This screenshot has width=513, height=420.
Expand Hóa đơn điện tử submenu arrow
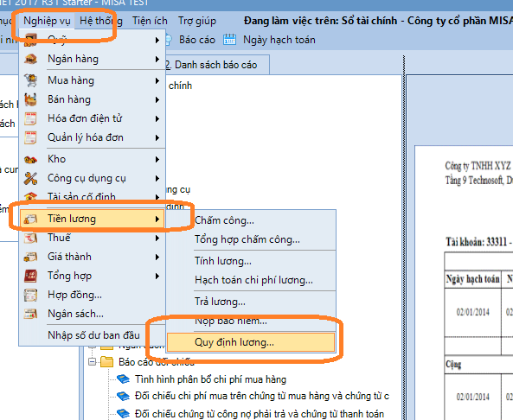point(157,118)
